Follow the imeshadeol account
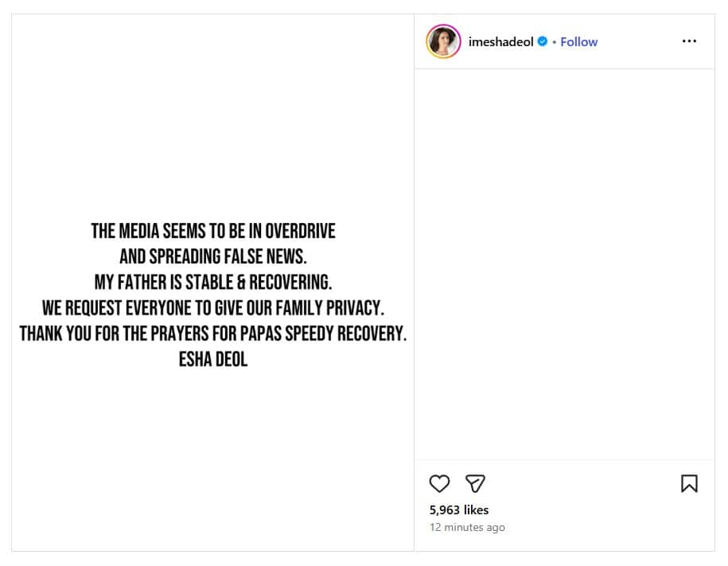This screenshot has width=728, height=566. click(x=578, y=41)
